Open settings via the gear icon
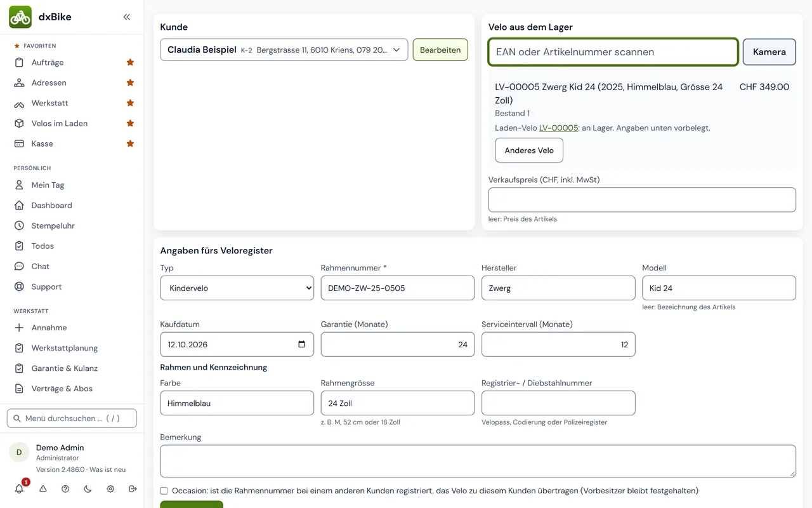The image size is (812, 508). 110,489
